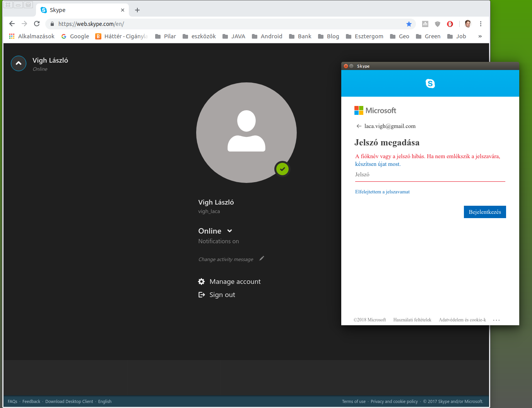Change language via English link
The width and height of the screenshot is (532, 408).
105,401
